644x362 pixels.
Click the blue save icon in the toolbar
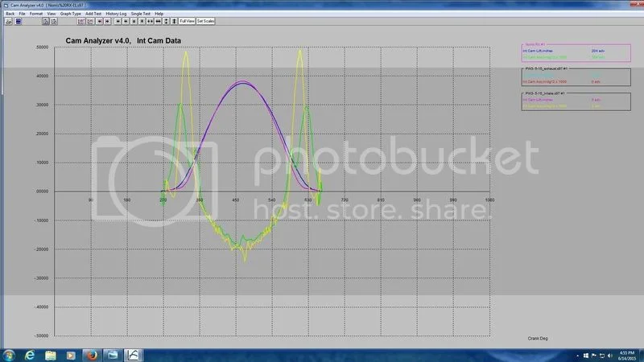point(19,21)
